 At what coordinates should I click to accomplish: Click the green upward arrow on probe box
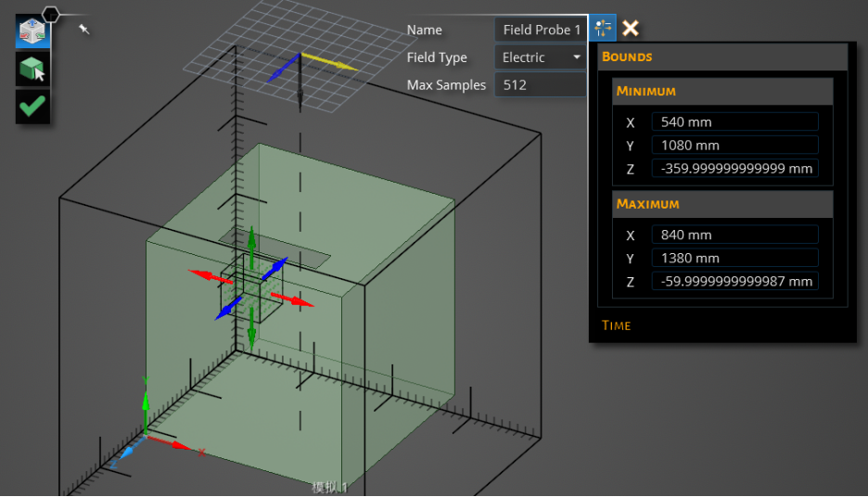pos(251,247)
